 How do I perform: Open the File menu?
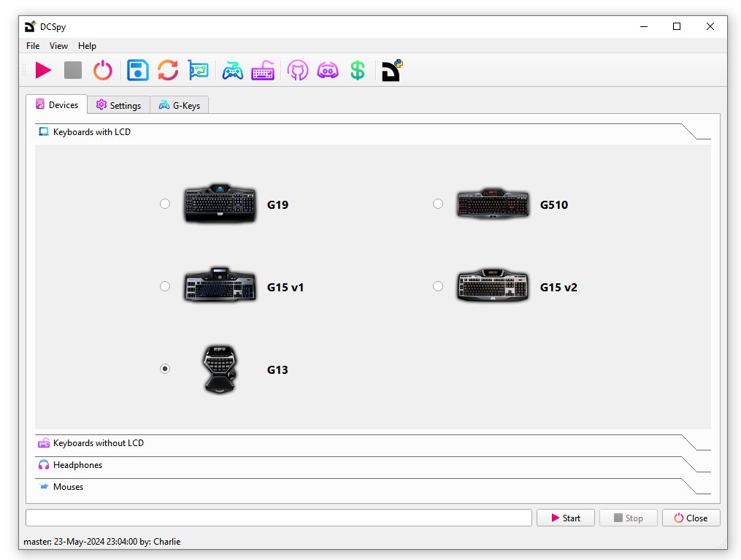33,46
